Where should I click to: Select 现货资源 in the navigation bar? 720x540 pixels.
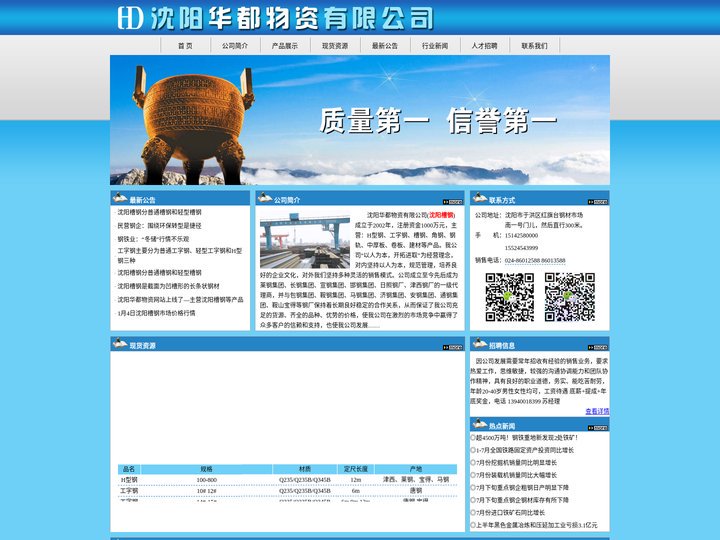click(x=335, y=46)
